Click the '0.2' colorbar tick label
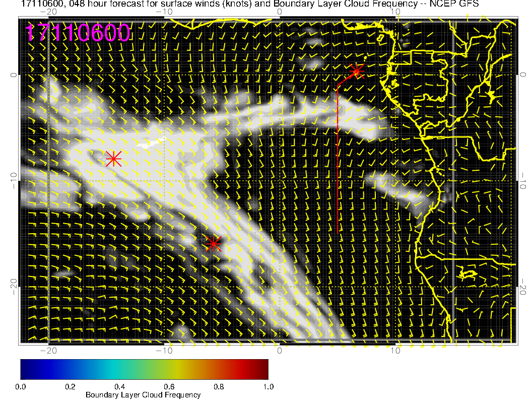Screen dimensions: 532x411 (x=70, y=387)
